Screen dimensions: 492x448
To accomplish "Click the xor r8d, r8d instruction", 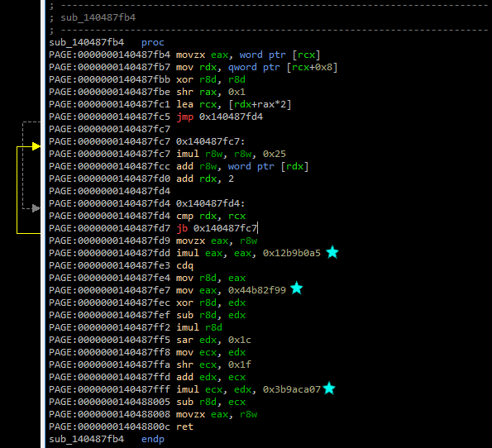I will tap(211, 79).
